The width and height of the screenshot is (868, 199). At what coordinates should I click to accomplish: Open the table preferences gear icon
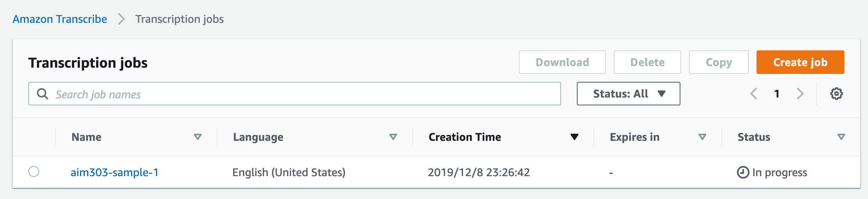(x=836, y=94)
